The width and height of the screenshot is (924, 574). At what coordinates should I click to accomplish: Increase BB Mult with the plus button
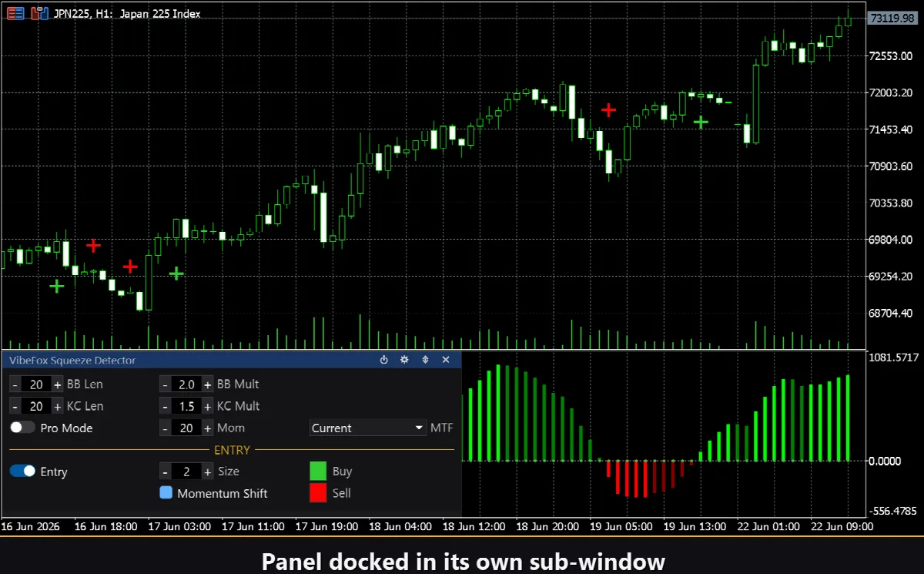point(208,384)
